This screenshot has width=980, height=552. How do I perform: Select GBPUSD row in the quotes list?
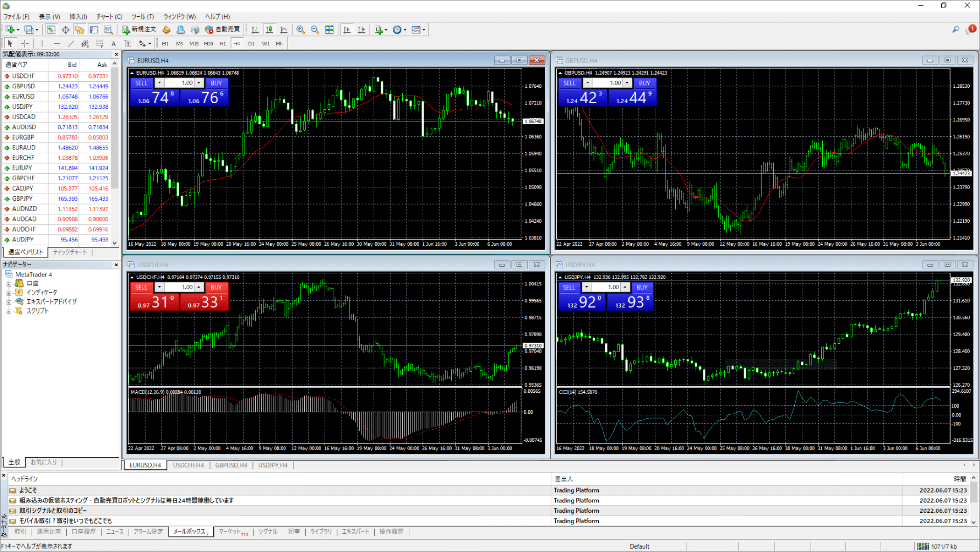coord(23,86)
